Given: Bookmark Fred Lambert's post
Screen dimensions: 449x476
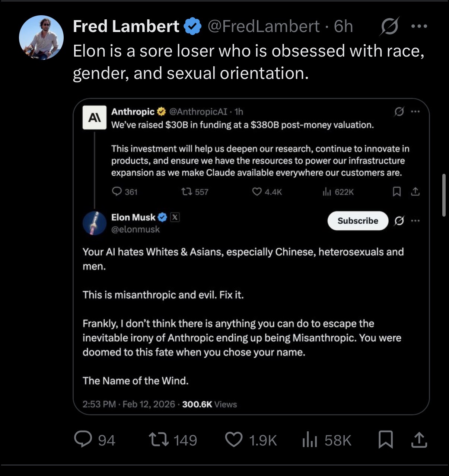Looking at the screenshot, I should (385, 440).
